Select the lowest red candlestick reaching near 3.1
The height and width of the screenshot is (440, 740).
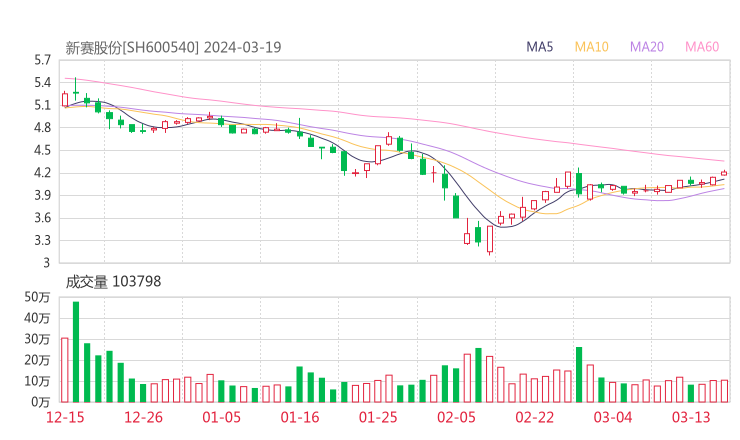click(490, 240)
